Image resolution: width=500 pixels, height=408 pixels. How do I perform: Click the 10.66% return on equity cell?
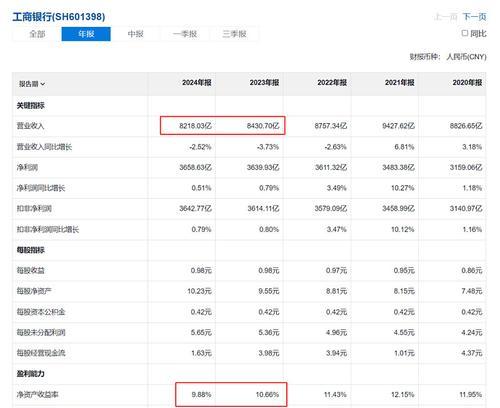coord(267,395)
